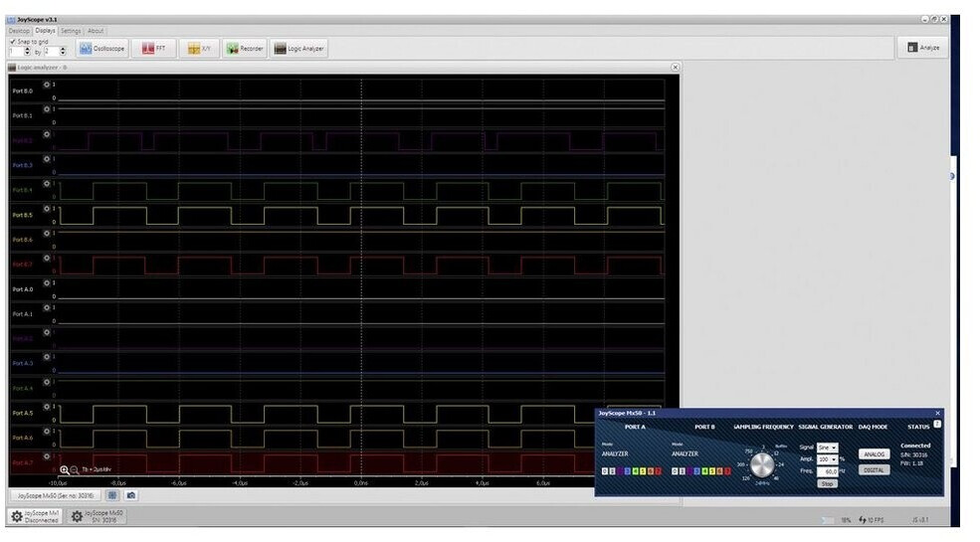The image size is (980, 542).
Task: Launch the Recorder display
Action: [245, 48]
